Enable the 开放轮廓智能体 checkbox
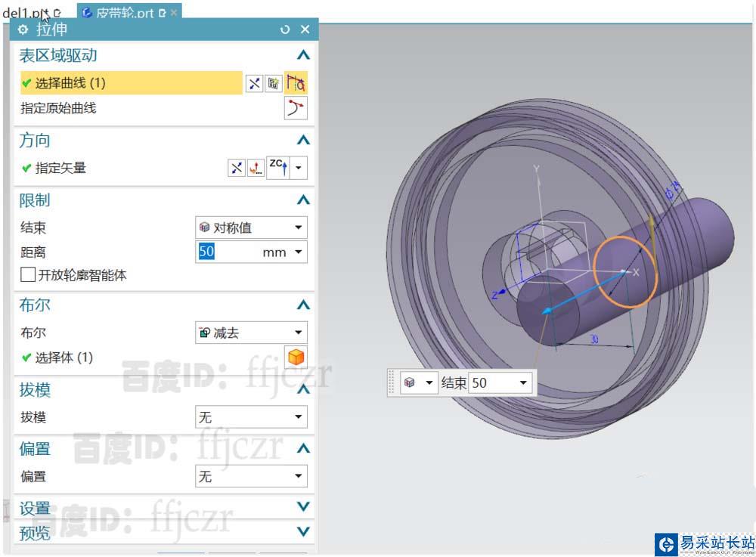Screen dimensions: 756x557 (x=28, y=274)
